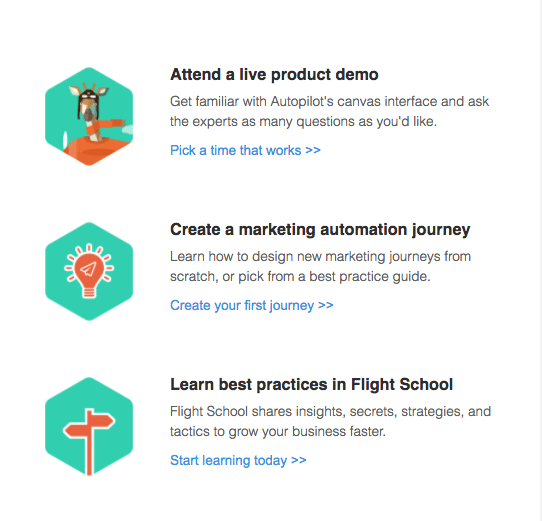Screen dimensions: 542x521
Task: Click the Autopilot canvas interface description paragraph
Action: [329, 111]
